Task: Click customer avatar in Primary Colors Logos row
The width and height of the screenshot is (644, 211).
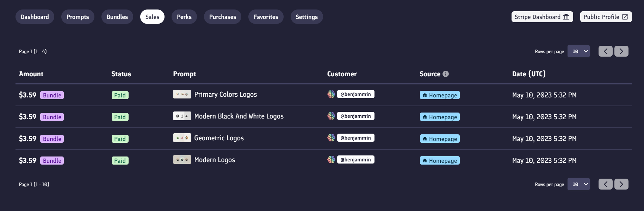Action: pyautogui.click(x=331, y=94)
